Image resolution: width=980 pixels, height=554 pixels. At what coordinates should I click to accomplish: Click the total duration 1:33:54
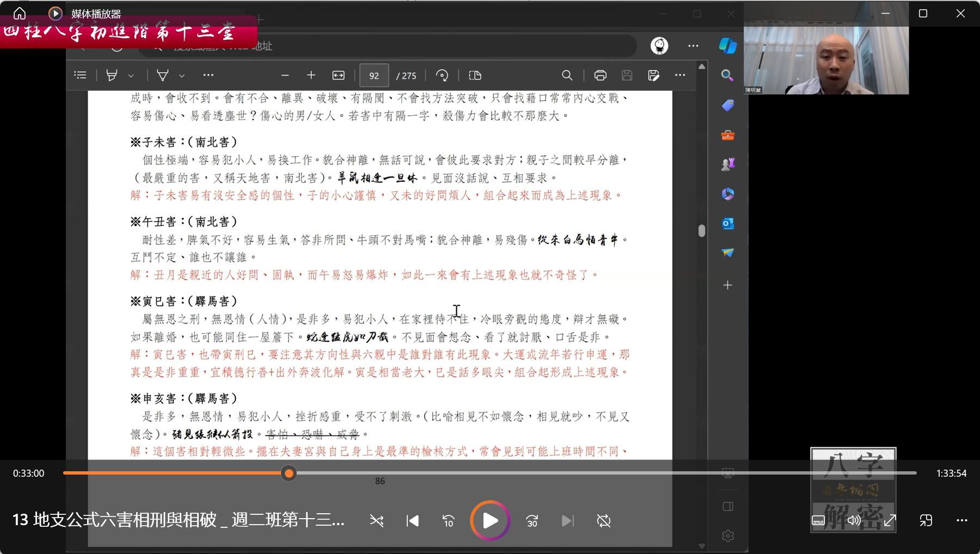coord(951,473)
